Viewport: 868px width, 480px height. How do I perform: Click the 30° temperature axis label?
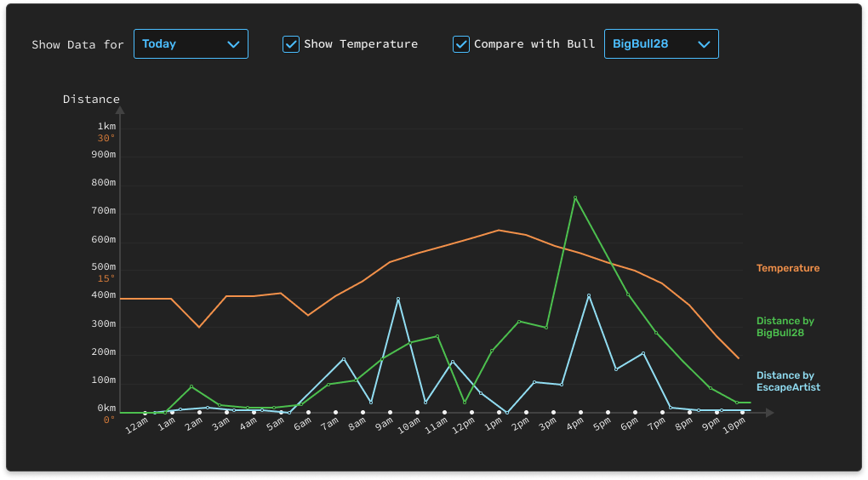coord(106,138)
